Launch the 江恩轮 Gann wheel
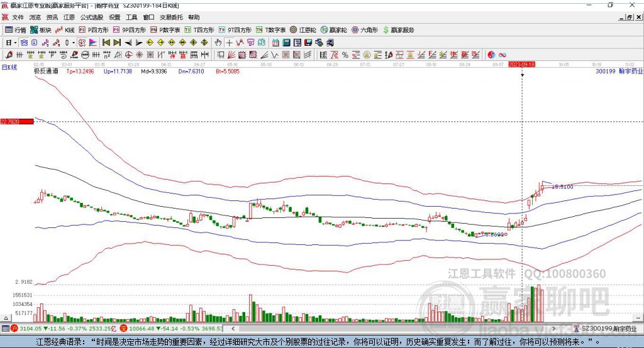644x348 pixels. [x=303, y=30]
